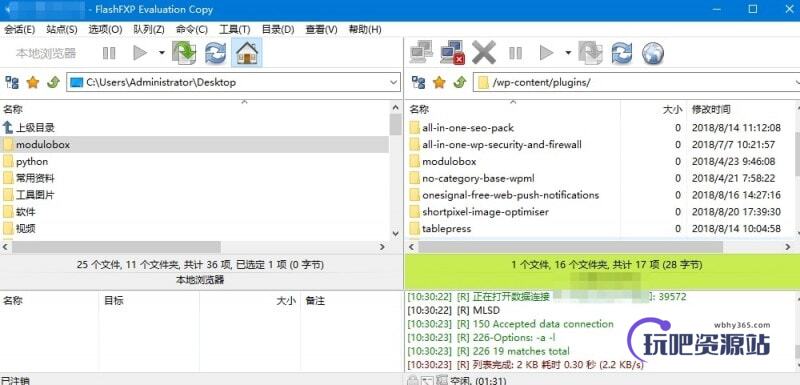This screenshot has height=385, width=800.
Task: Click the star bookmark icon beside local path
Action: (x=33, y=83)
